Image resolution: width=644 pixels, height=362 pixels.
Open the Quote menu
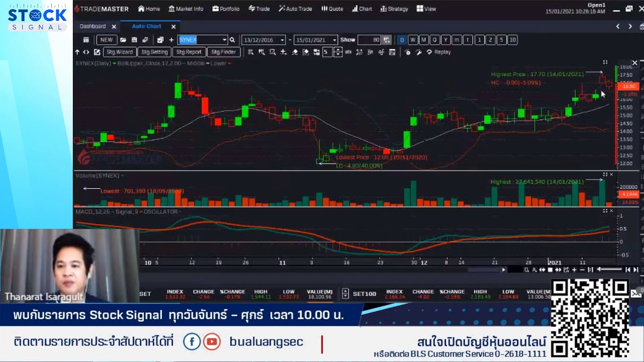click(x=332, y=9)
